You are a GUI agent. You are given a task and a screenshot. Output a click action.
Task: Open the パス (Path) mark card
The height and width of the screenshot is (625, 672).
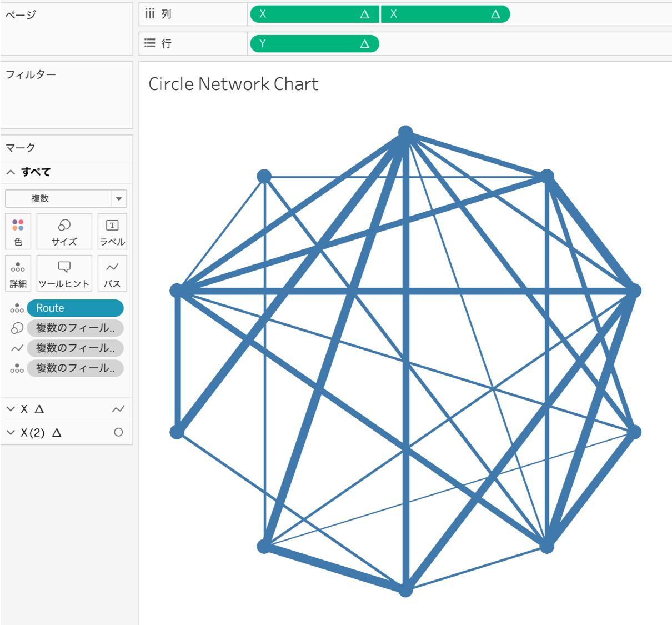(112, 273)
